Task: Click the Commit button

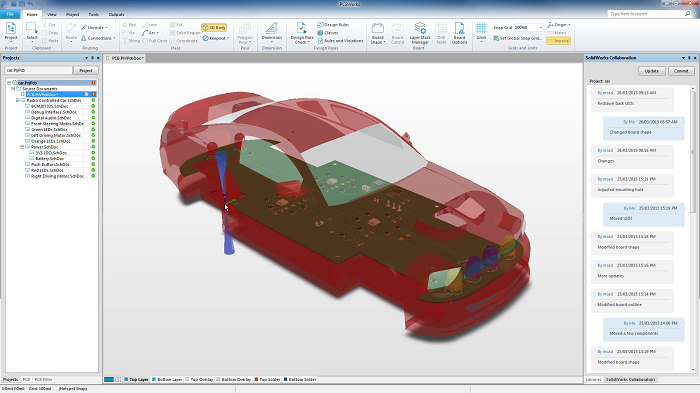Action: [x=681, y=71]
